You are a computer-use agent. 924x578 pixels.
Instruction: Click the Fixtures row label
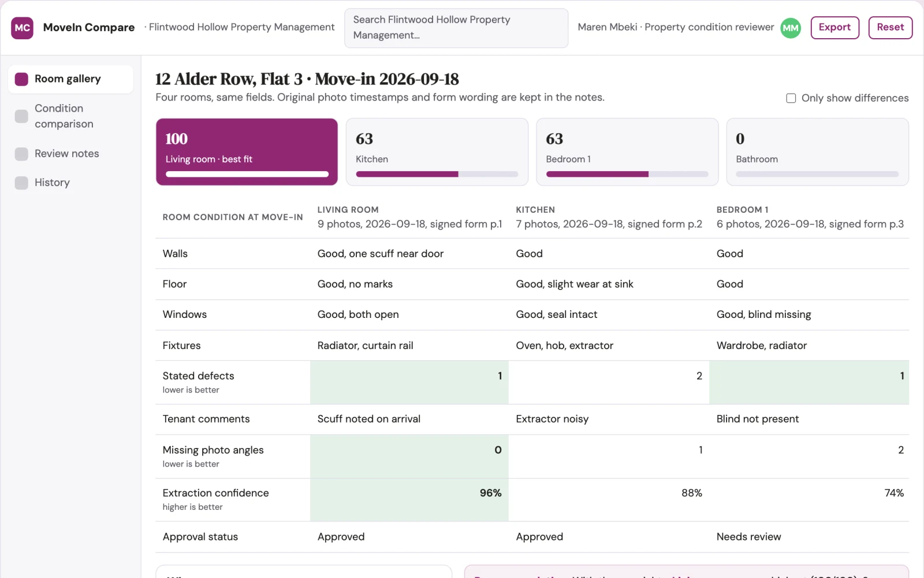pos(182,346)
